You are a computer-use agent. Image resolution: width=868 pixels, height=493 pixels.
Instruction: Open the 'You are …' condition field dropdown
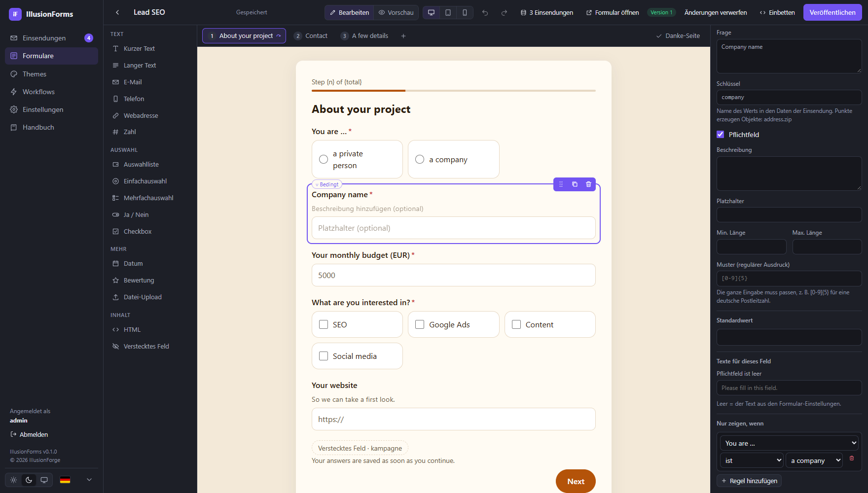789,443
